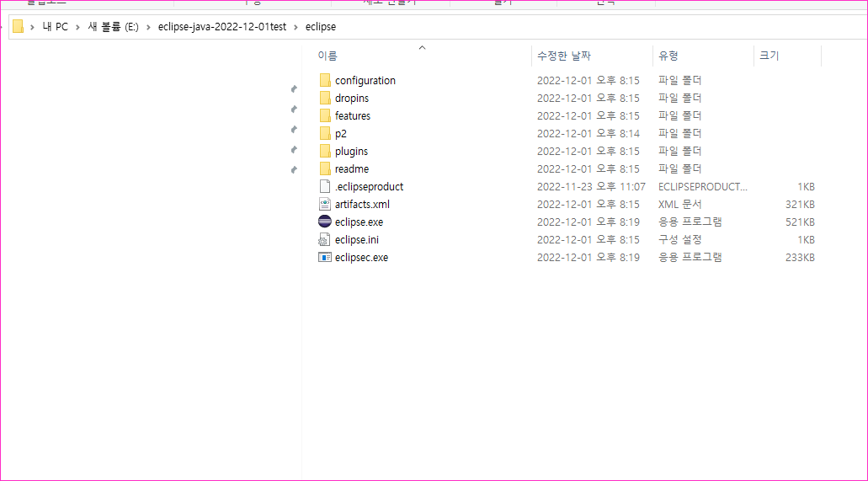Image resolution: width=868 pixels, height=481 pixels.
Task: Select the readme file name
Action: [x=352, y=169]
